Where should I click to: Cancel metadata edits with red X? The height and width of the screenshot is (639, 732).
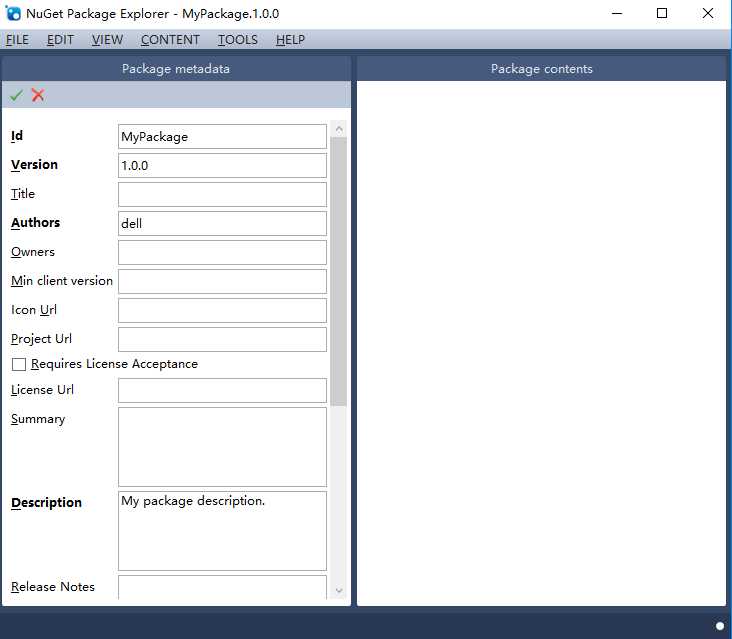pos(38,95)
